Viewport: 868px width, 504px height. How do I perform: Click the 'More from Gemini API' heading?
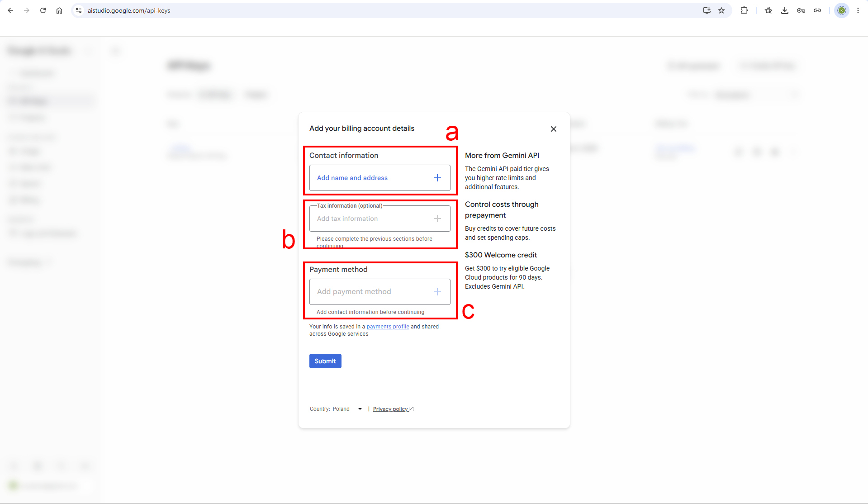tap(502, 156)
